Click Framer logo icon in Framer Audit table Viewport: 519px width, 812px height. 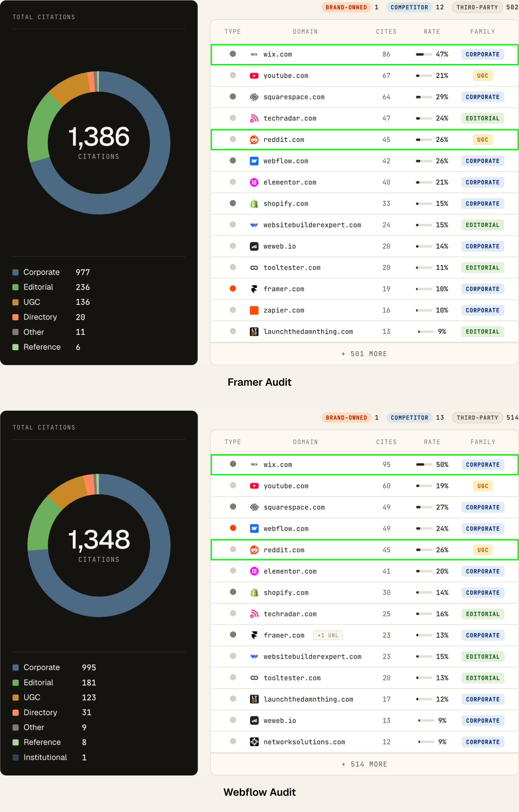coord(254,289)
